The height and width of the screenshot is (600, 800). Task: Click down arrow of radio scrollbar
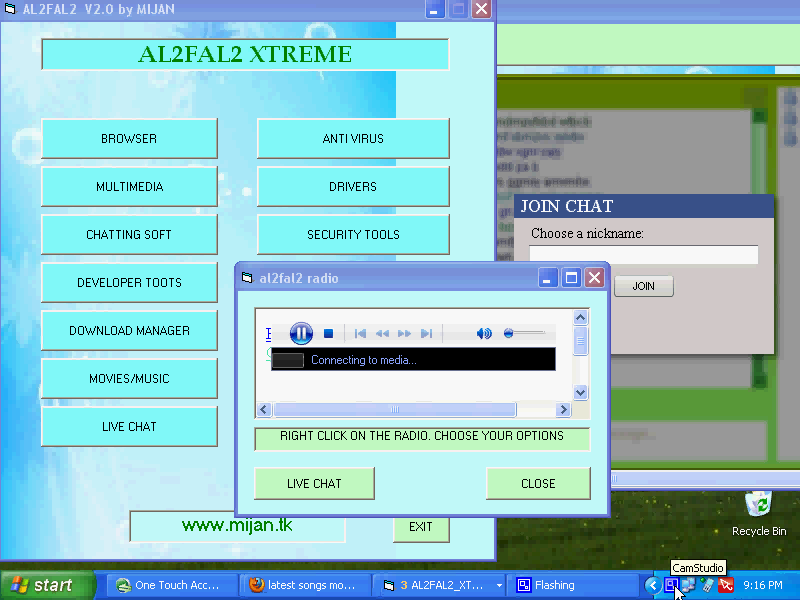point(580,392)
